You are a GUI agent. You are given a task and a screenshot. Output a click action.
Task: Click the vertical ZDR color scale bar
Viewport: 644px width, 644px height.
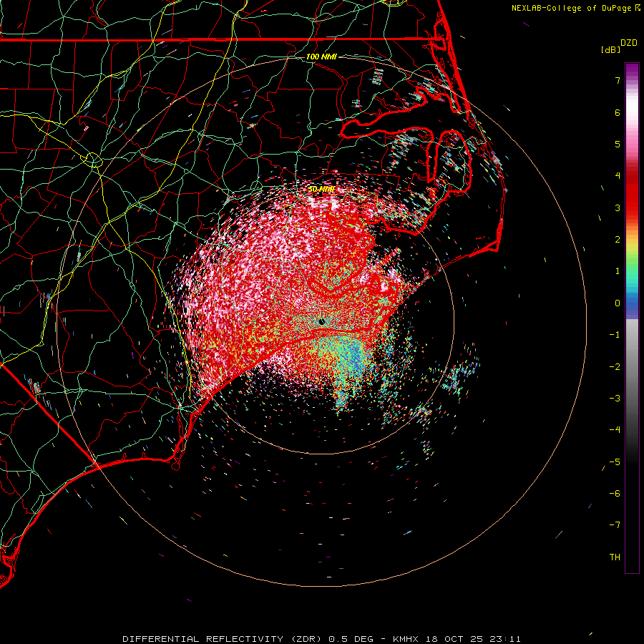coord(632,318)
